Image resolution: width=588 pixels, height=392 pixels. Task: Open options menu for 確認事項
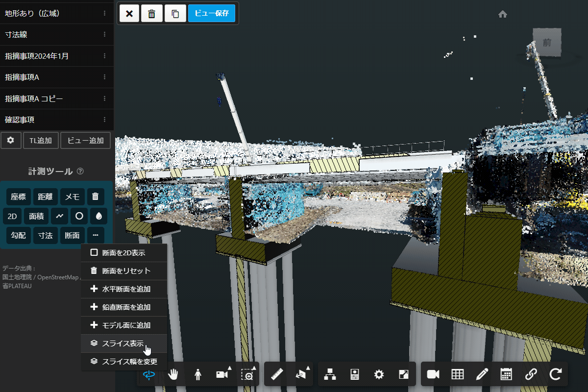(104, 120)
